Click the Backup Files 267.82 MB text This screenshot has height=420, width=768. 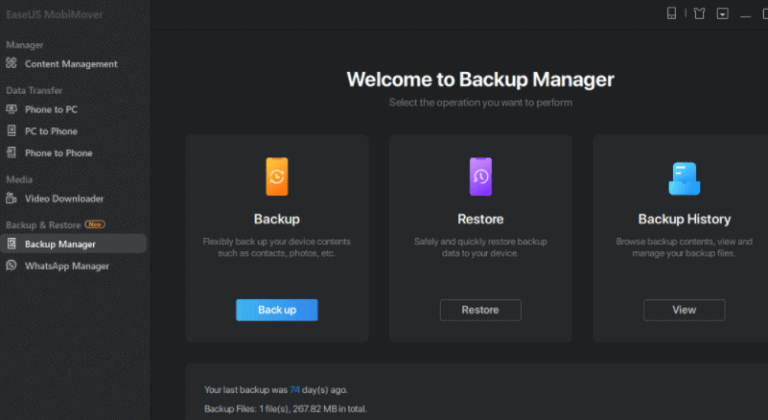click(285, 409)
